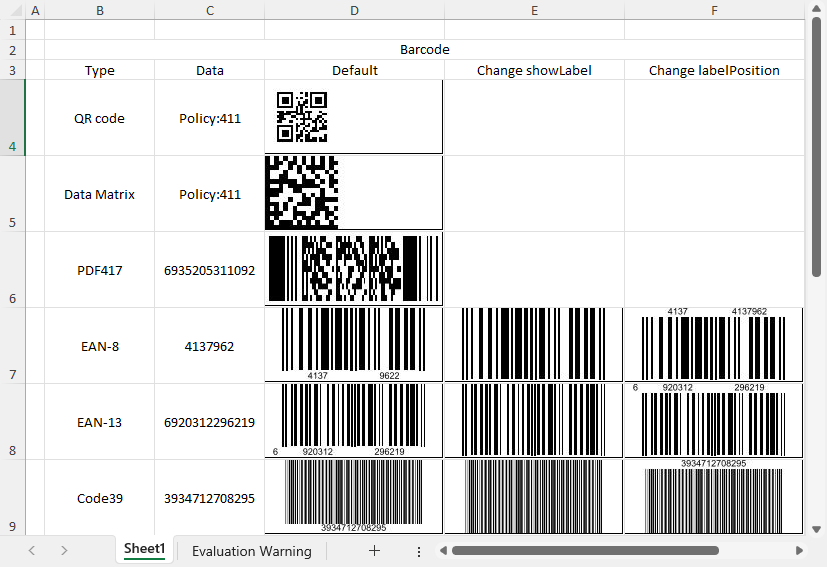Select row 8 header
827x567 pixels.
click(13, 421)
